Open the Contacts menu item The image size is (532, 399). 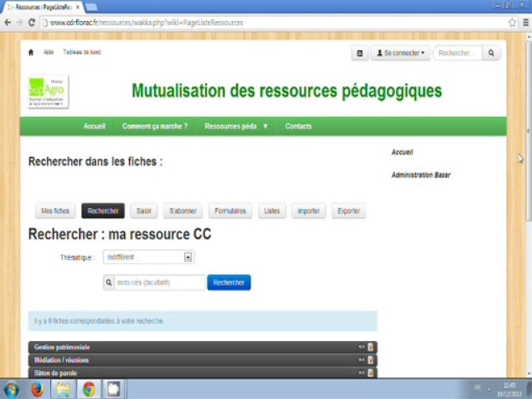coord(298,126)
